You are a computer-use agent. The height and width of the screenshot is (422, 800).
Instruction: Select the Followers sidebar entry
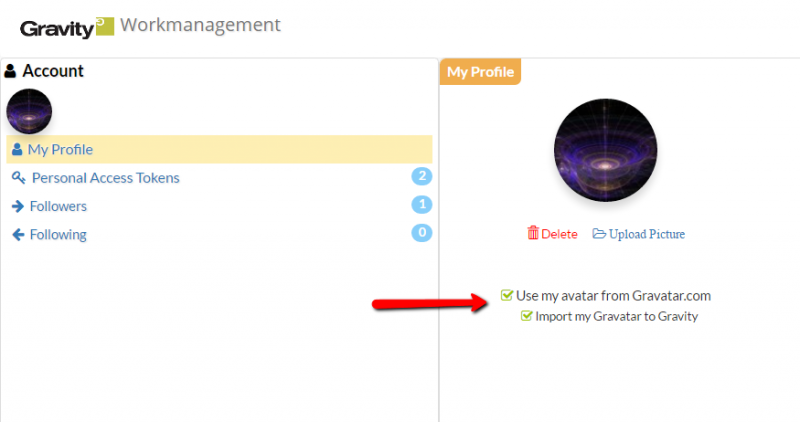[58, 206]
